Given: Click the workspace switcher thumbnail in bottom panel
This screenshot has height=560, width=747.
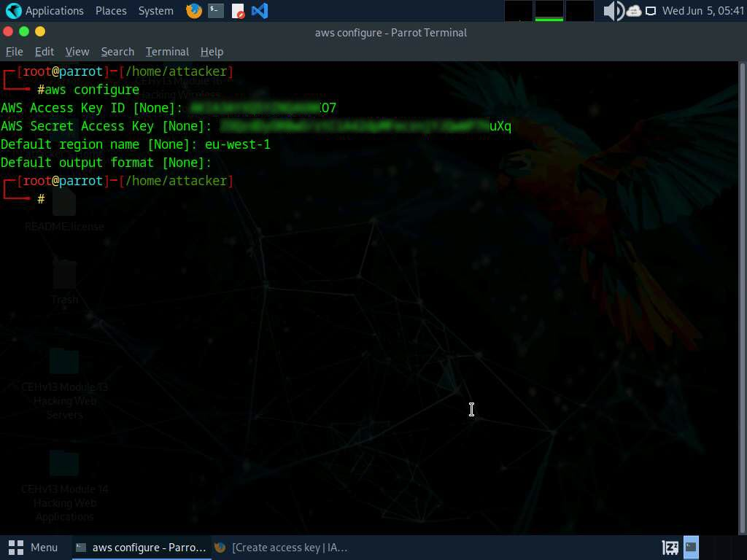Looking at the screenshot, I should point(691,547).
